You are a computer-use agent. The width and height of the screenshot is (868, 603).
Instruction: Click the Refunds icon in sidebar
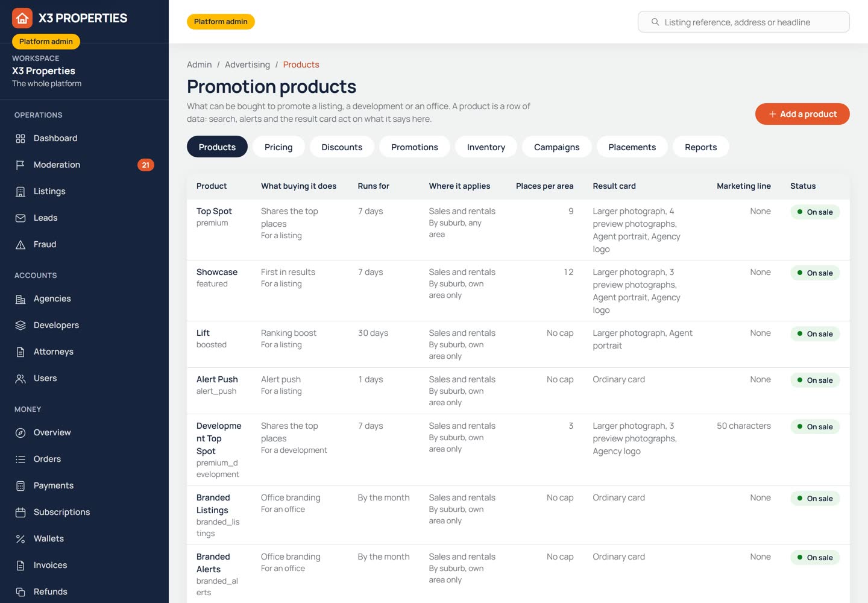20,592
